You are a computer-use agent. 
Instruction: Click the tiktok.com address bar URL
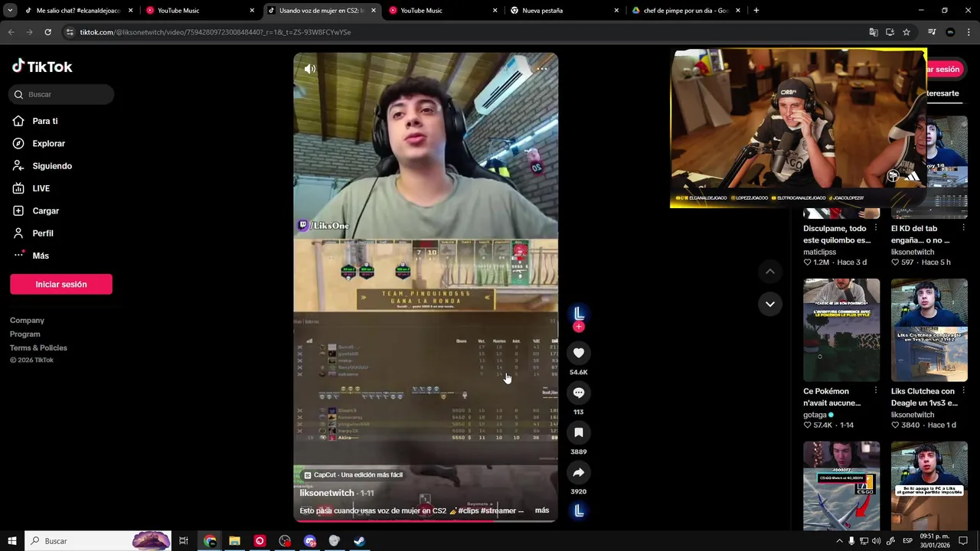tap(215, 32)
